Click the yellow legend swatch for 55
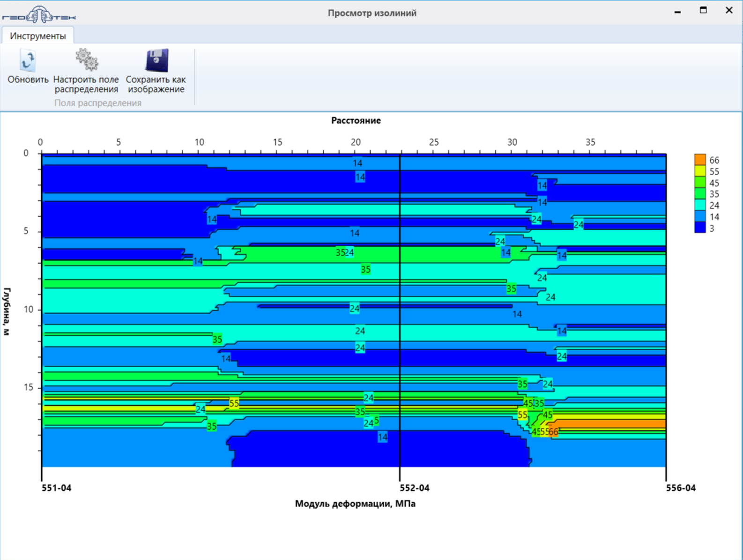The width and height of the screenshot is (743, 560). [700, 171]
